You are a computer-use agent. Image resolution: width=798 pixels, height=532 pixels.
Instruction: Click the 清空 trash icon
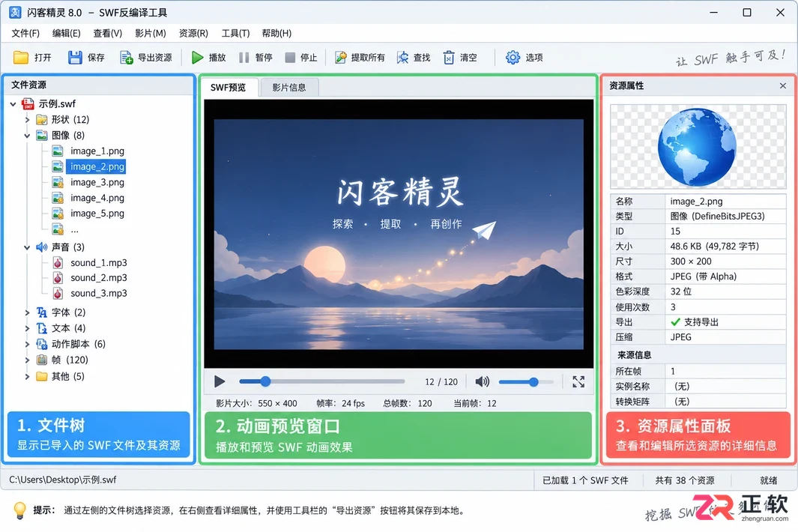click(x=448, y=58)
